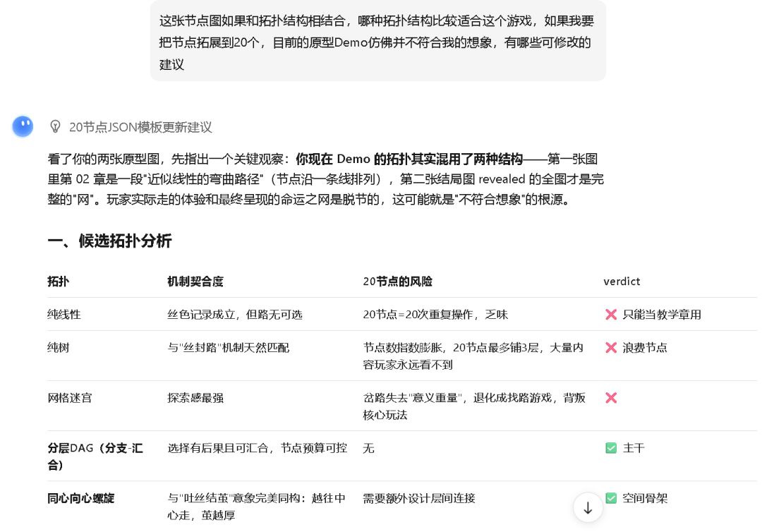Click the 拓扑 column header
762x532 pixels.
59,282
